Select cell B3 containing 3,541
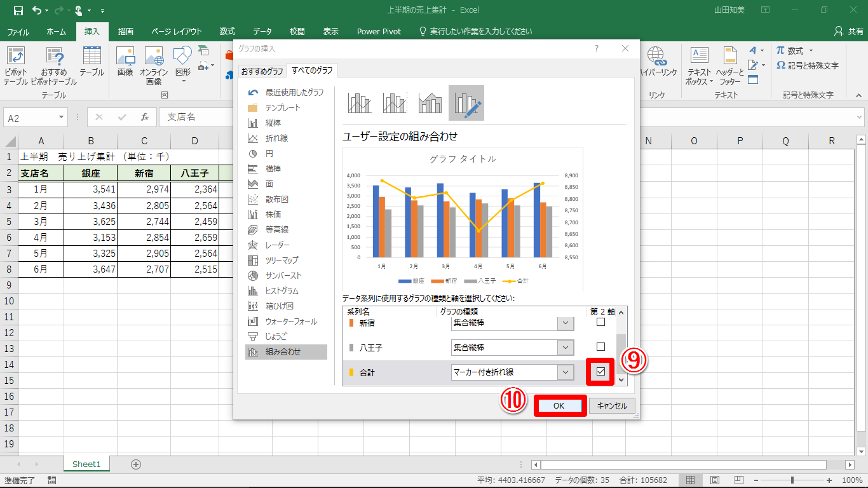The width and height of the screenshot is (868, 488). tap(91, 189)
